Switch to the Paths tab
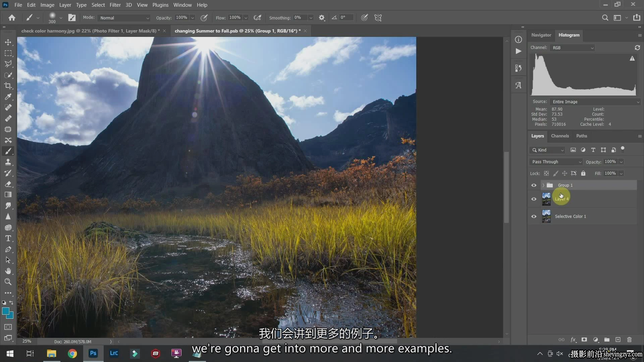The image size is (644, 362). [x=582, y=136]
